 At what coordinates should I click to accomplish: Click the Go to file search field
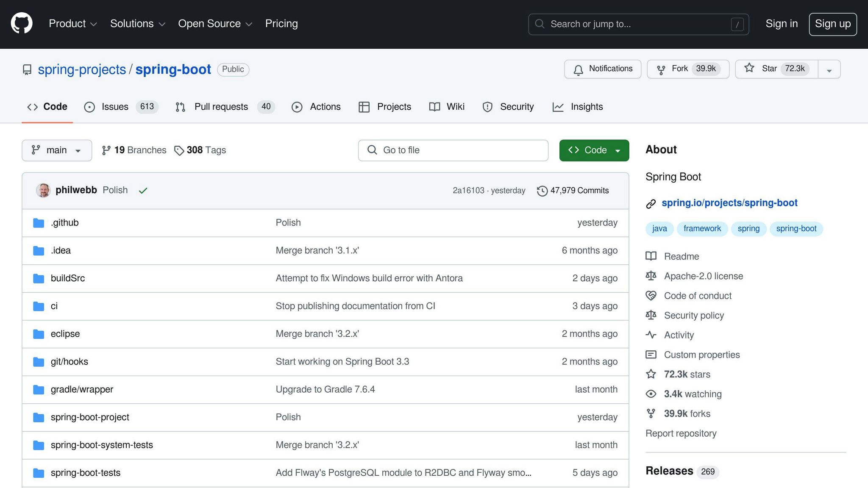tap(453, 150)
